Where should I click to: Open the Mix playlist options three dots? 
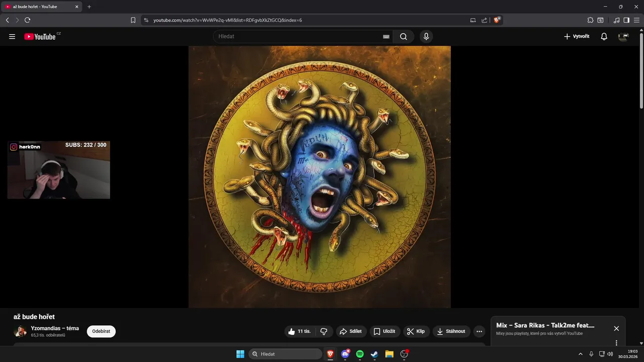(616, 343)
